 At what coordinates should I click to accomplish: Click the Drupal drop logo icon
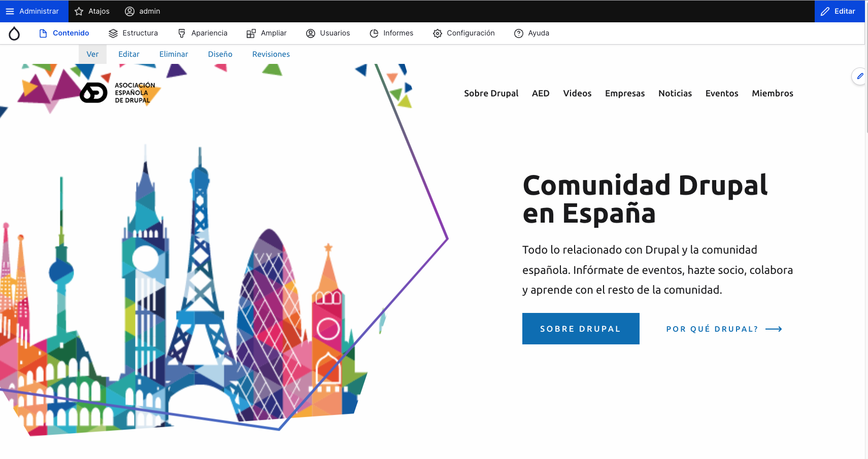click(x=14, y=33)
